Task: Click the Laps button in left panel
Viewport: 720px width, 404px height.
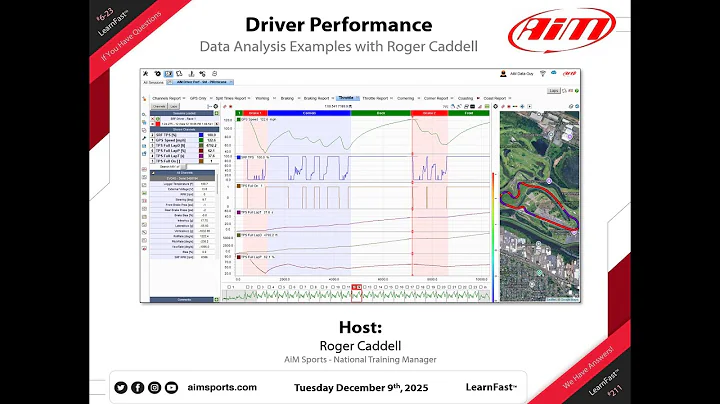Action: click(x=174, y=106)
